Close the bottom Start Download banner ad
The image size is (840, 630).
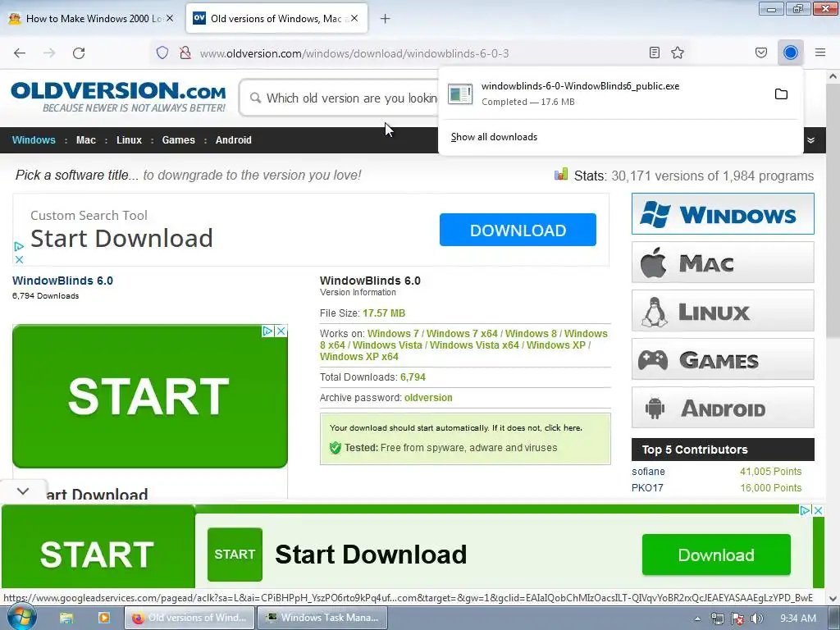818,510
